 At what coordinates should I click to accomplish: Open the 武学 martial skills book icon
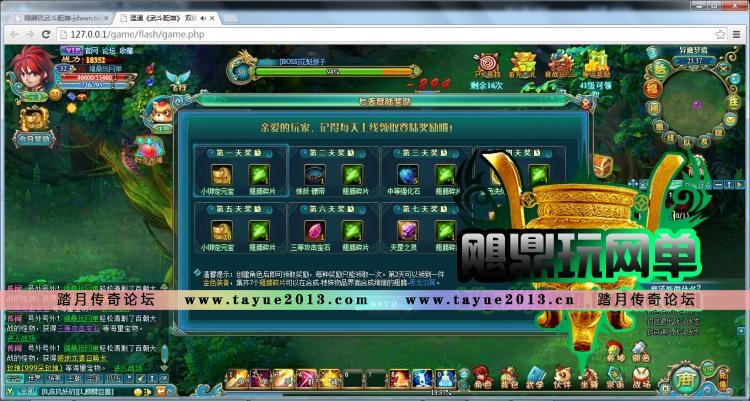(x=535, y=377)
